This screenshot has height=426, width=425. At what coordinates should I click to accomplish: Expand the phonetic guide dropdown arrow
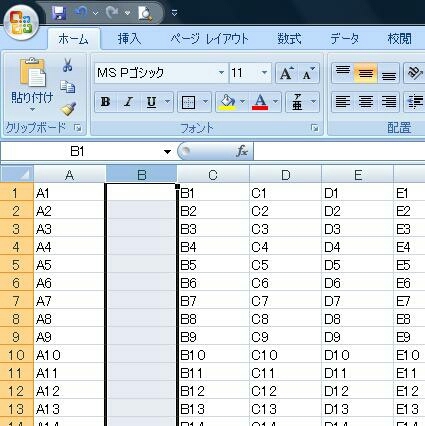pyautogui.click(x=313, y=102)
